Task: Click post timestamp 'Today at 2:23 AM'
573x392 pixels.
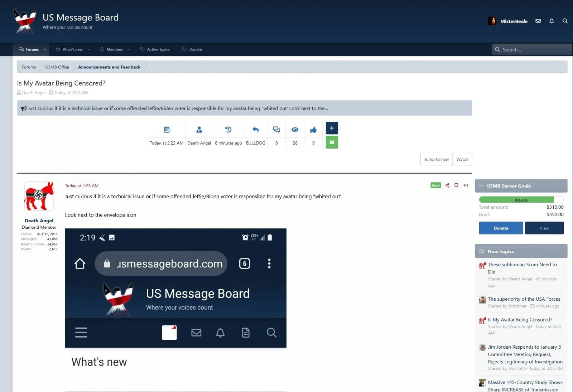Action: (82, 186)
